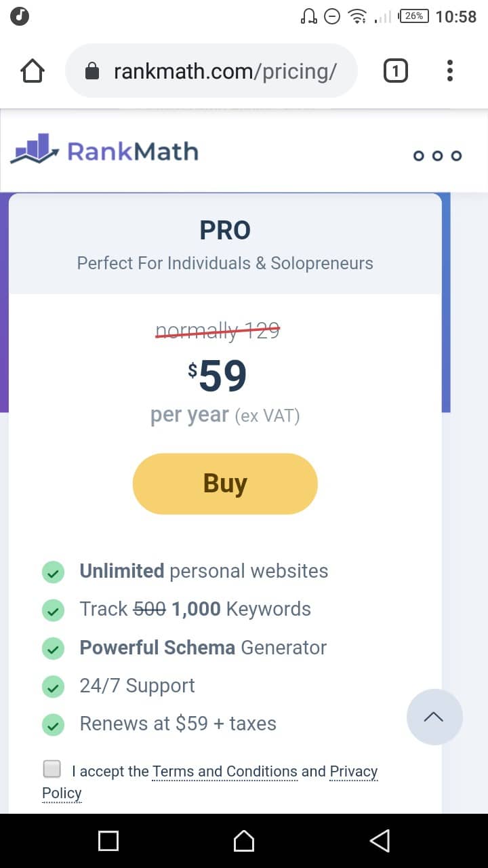Tap the scroll-to-top chevron button
The width and height of the screenshot is (488, 868).
click(434, 717)
